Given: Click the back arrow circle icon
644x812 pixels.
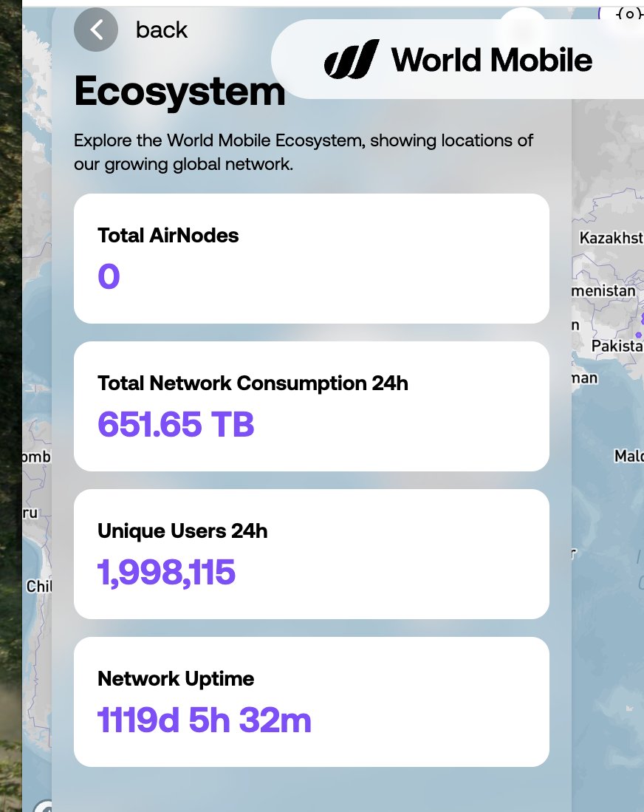Looking at the screenshot, I should click(x=96, y=30).
